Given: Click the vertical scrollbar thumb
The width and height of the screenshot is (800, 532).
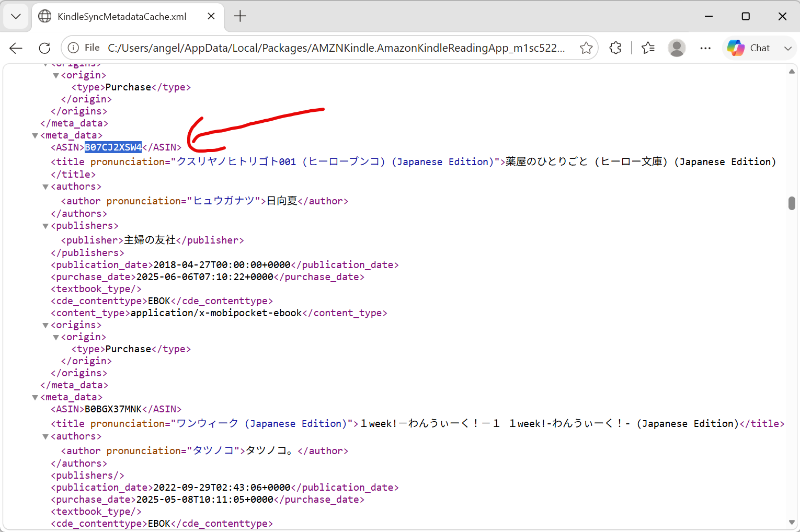Looking at the screenshot, I should (792, 203).
